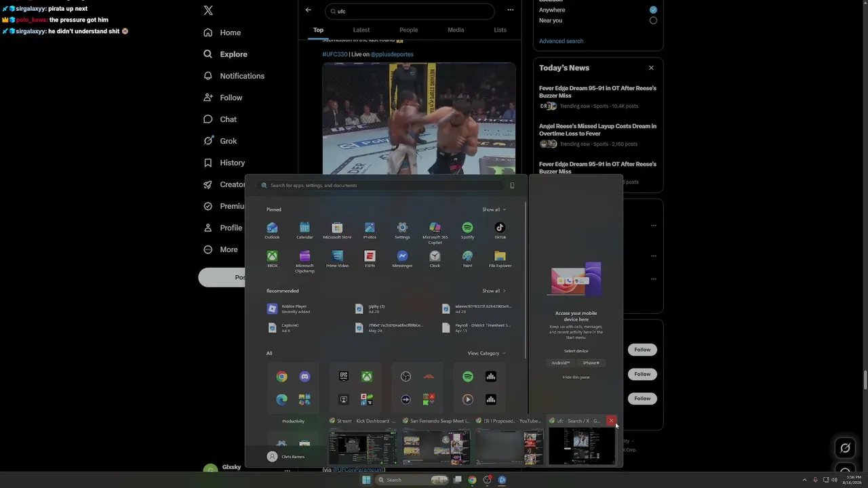Open Notifications in the X sidebar

pyautogui.click(x=234, y=76)
